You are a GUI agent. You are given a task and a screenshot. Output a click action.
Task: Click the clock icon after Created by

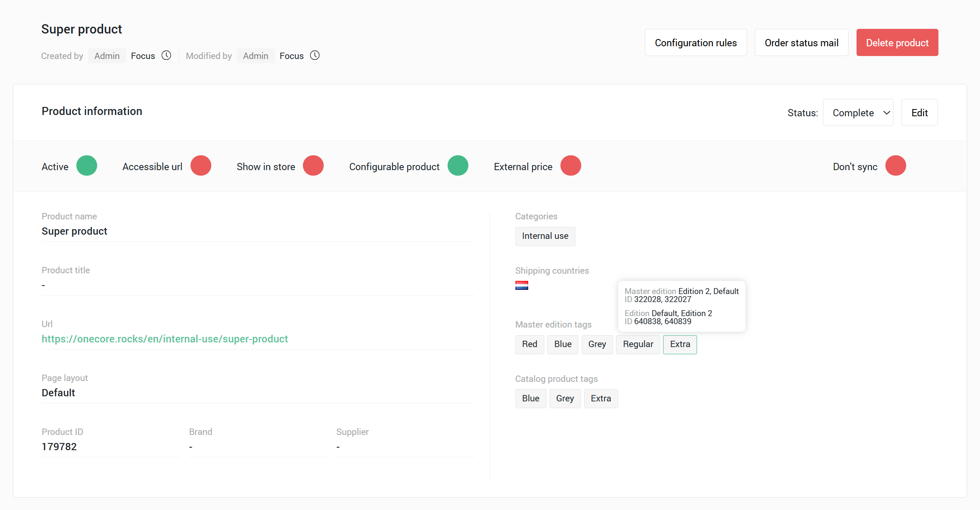pyautogui.click(x=166, y=56)
